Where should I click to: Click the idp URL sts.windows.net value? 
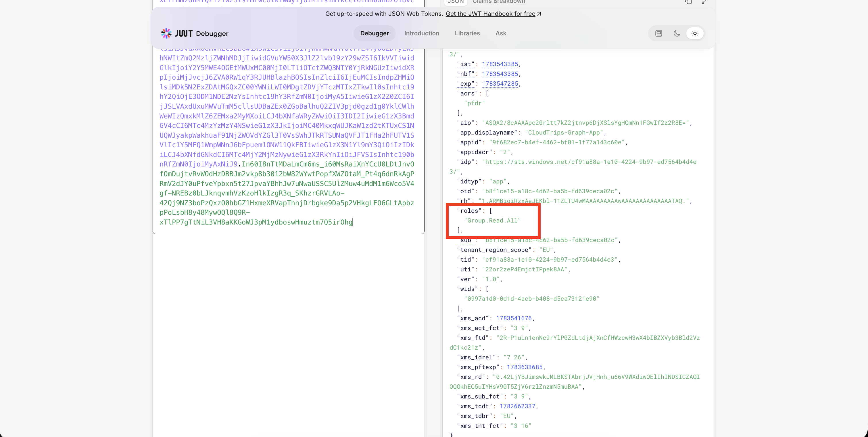589,162
